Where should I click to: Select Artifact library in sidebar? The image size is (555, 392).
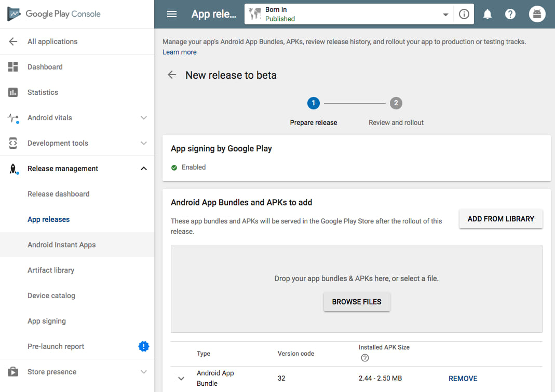coord(51,270)
